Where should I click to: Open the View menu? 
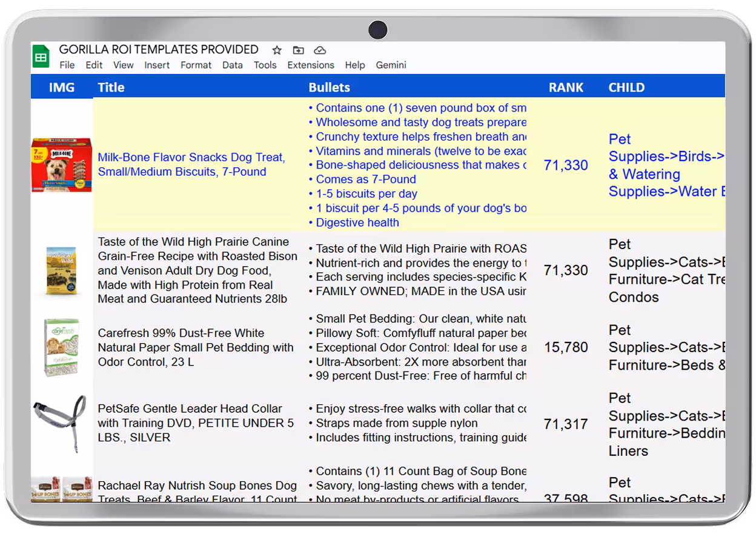tap(124, 65)
